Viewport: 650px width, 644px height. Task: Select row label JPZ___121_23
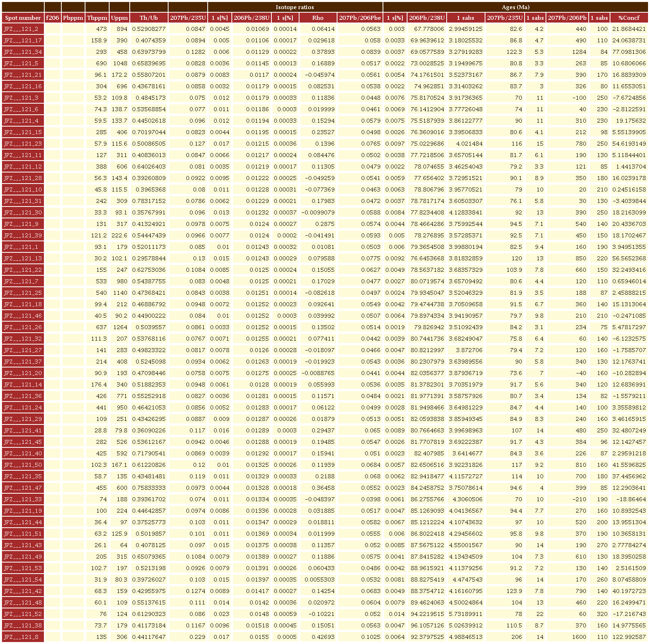(x=23, y=144)
